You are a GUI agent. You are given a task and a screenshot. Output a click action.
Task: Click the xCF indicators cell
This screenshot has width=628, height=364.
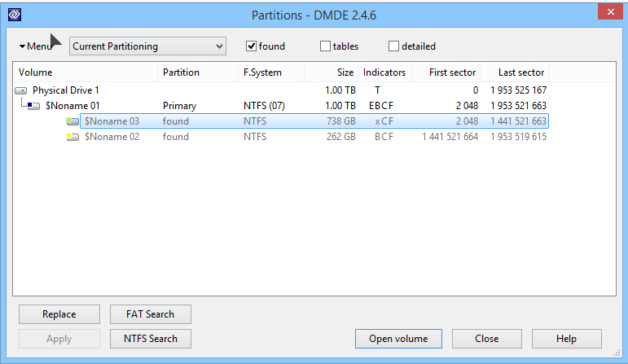[384, 121]
